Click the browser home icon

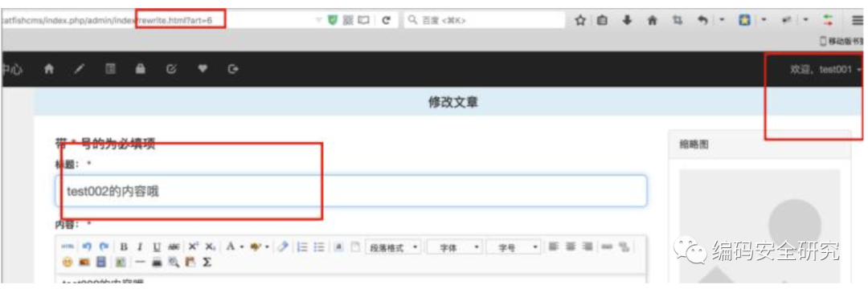click(652, 20)
